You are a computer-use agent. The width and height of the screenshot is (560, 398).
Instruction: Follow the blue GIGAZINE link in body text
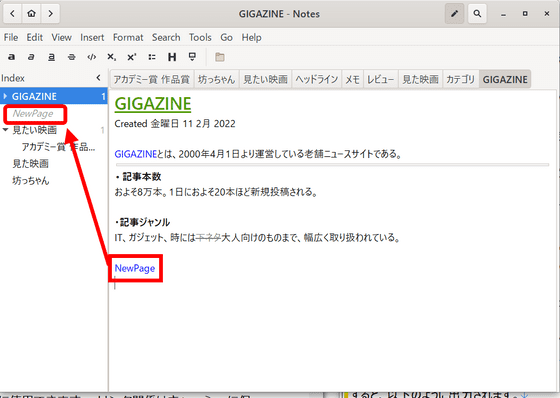coord(135,154)
